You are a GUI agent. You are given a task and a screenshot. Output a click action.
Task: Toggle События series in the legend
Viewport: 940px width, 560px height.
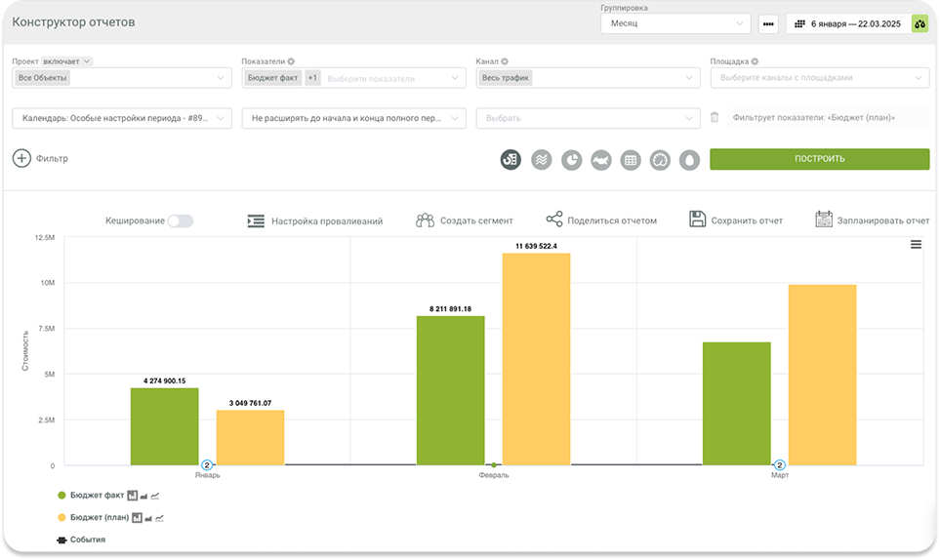click(x=87, y=540)
